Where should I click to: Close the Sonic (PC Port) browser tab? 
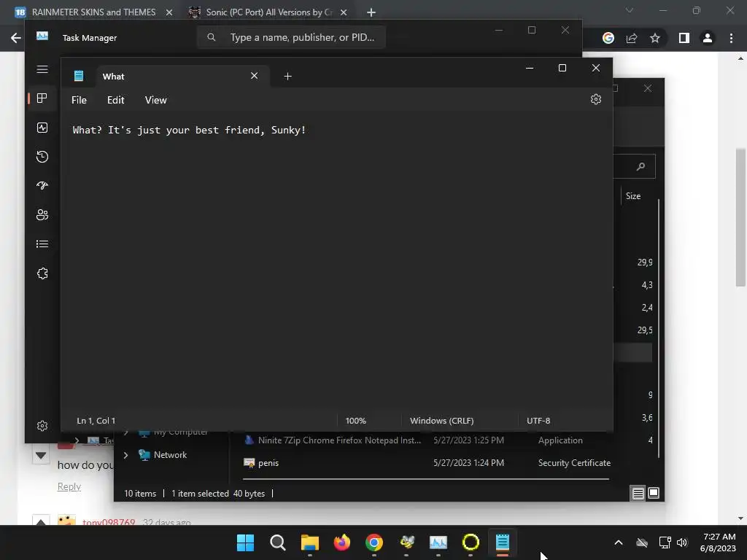344,12
